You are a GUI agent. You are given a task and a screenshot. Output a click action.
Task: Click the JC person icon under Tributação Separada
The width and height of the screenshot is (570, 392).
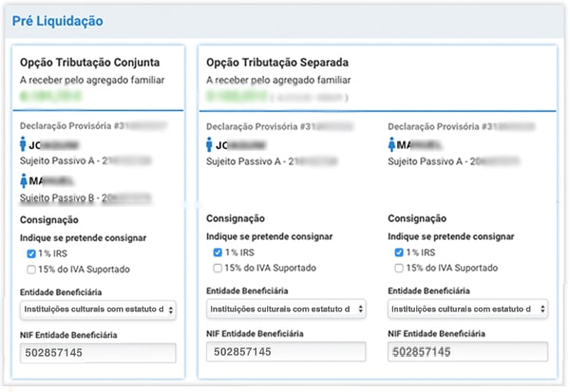point(211,145)
